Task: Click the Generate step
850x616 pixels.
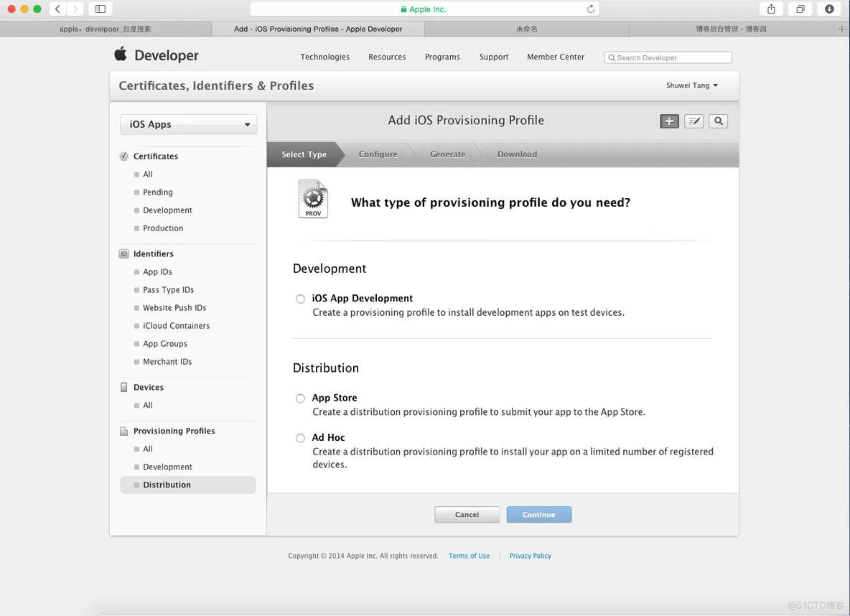Action: (x=448, y=154)
